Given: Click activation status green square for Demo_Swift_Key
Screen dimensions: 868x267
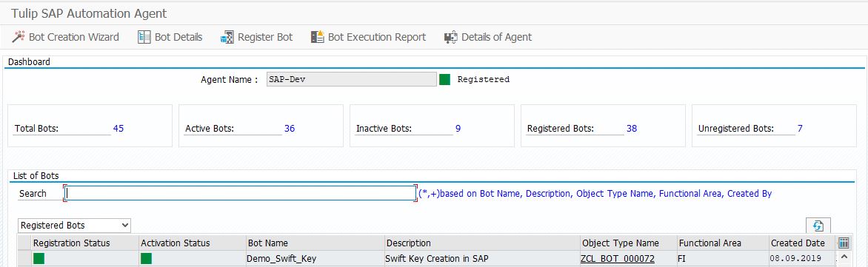Looking at the screenshot, I should (x=146, y=258).
